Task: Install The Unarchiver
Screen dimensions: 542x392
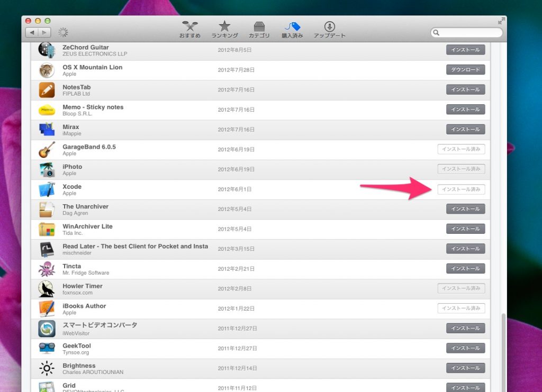Action: click(x=465, y=209)
